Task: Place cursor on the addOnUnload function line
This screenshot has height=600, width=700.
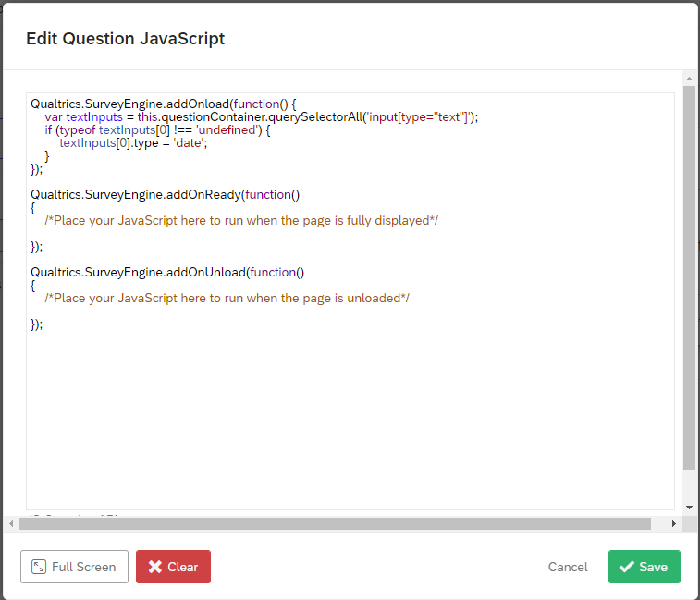Action: (x=166, y=272)
